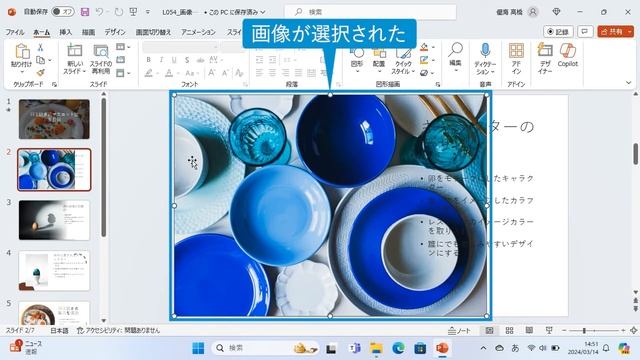The height and width of the screenshot is (360, 640).
Task: Open the ファイル tab
Action: click(x=15, y=32)
